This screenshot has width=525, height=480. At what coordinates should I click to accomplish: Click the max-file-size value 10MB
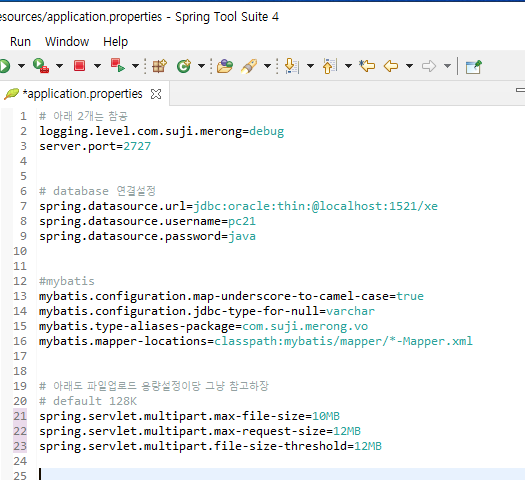tap(326, 416)
